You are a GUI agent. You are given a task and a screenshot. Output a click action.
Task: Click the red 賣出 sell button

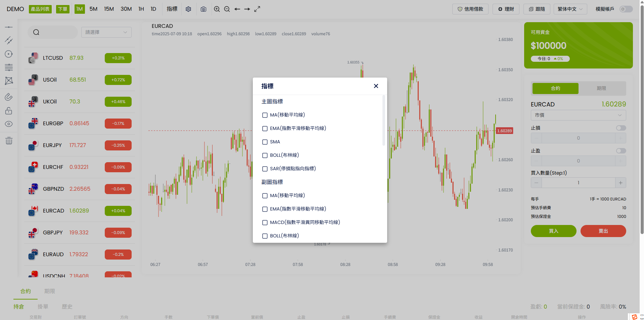pos(603,231)
